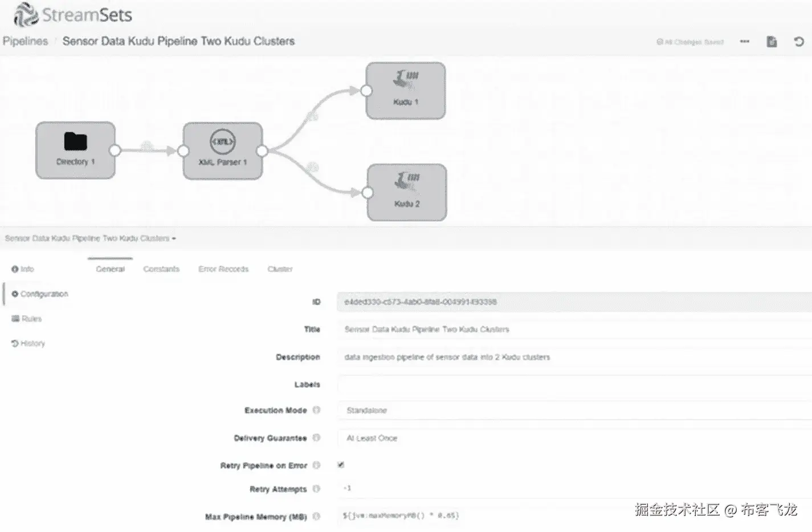
Task: Click XML Parser 1 output port
Action: 262,151
